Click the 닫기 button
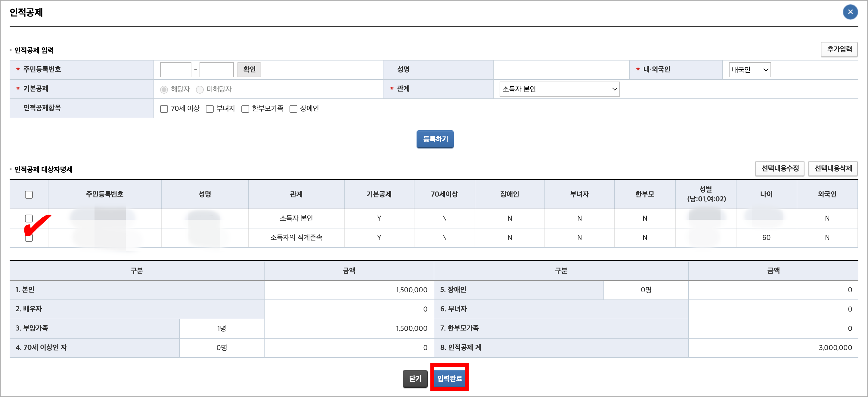The height and width of the screenshot is (397, 868). [x=415, y=378]
